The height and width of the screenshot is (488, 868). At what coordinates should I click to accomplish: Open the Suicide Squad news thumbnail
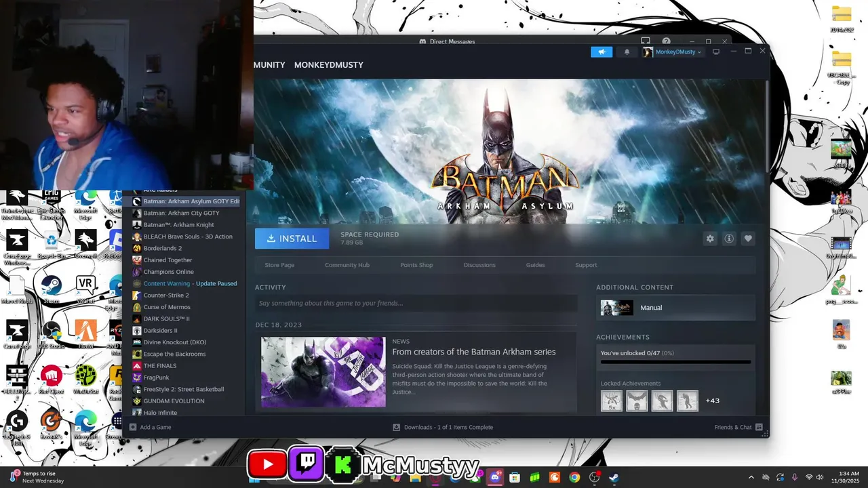(323, 372)
